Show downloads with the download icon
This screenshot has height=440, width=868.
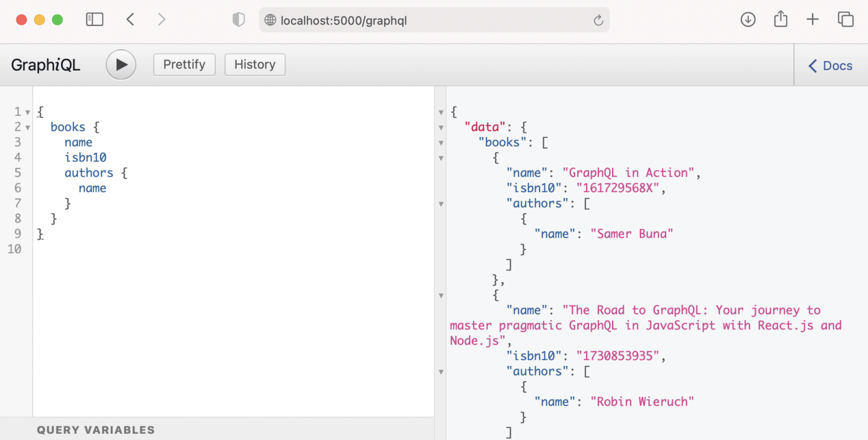coord(748,20)
